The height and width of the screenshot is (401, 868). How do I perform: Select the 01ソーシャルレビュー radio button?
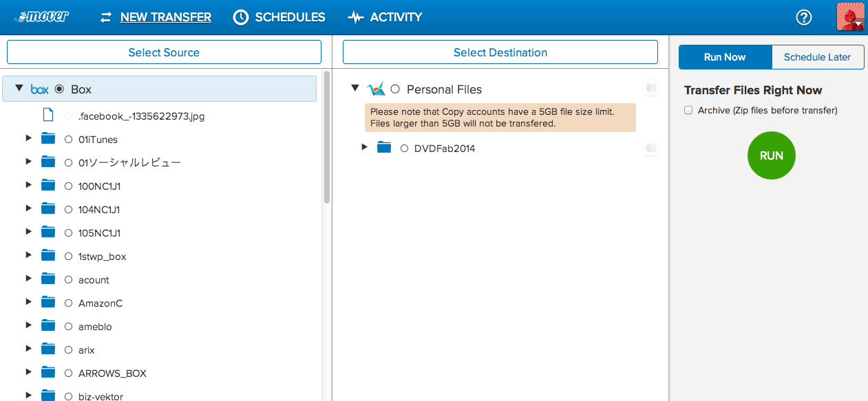pyautogui.click(x=68, y=163)
